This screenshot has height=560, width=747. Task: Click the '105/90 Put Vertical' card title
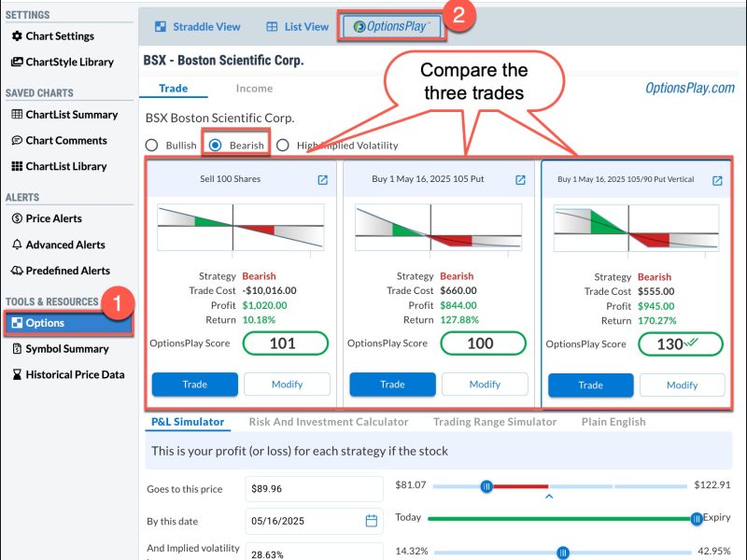point(626,179)
